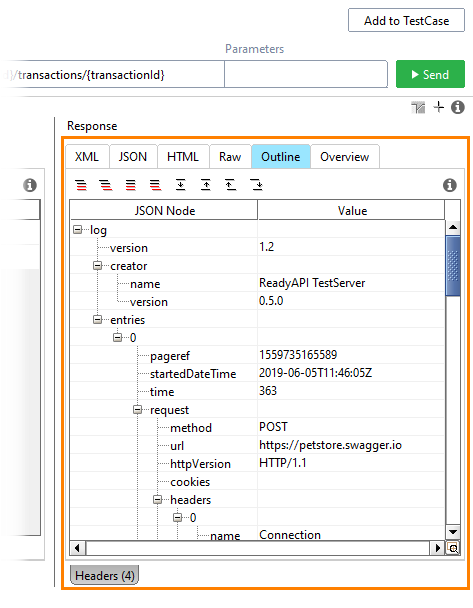This screenshot has width=473, height=608.
Task: Click the vertical scrollbar up arrow
Action: 453,227
